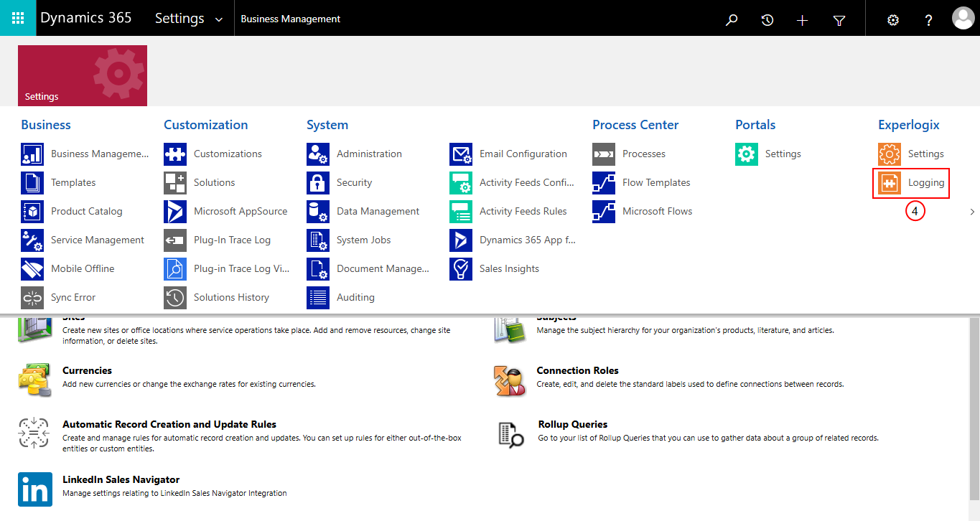Click the Business Management icon
The image size is (980, 521).
(x=32, y=154)
